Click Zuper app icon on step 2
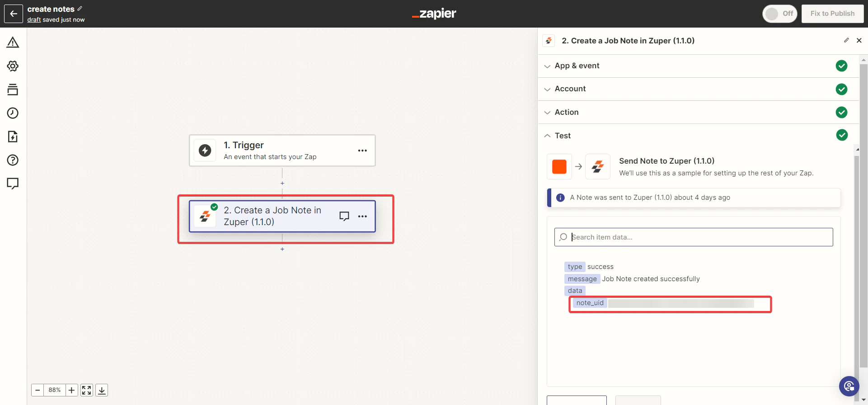The height and width of the screenshot is (405, 868). [205, 217]
